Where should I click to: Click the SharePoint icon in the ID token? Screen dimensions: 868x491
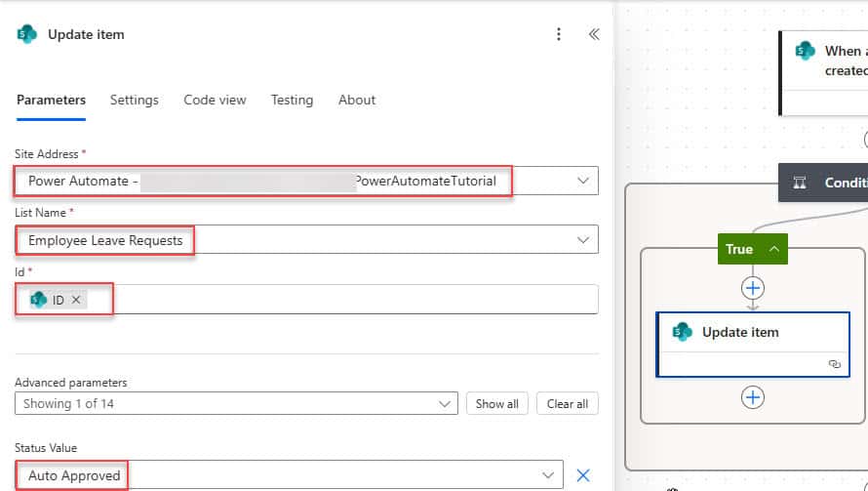pos(38,300)
